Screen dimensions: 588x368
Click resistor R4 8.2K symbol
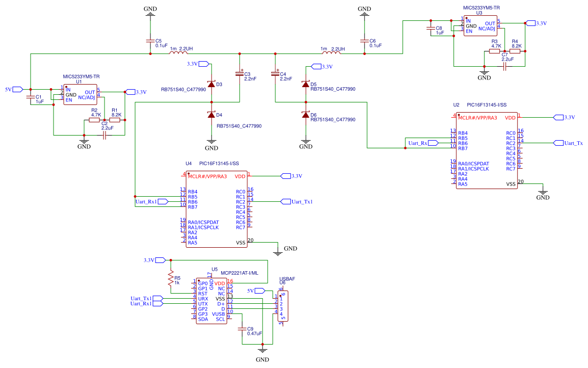click(x=515, y=51)
